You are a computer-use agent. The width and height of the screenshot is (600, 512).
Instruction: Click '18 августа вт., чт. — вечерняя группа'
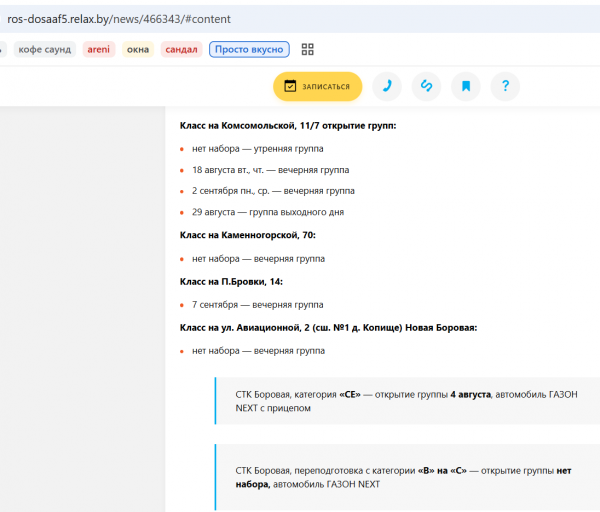click(x=271, y=170)
